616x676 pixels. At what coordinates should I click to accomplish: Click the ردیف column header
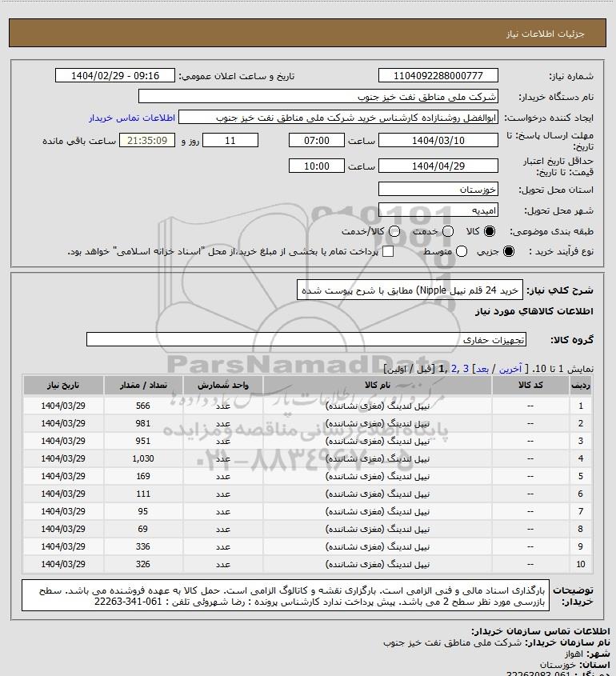[581, 386]
